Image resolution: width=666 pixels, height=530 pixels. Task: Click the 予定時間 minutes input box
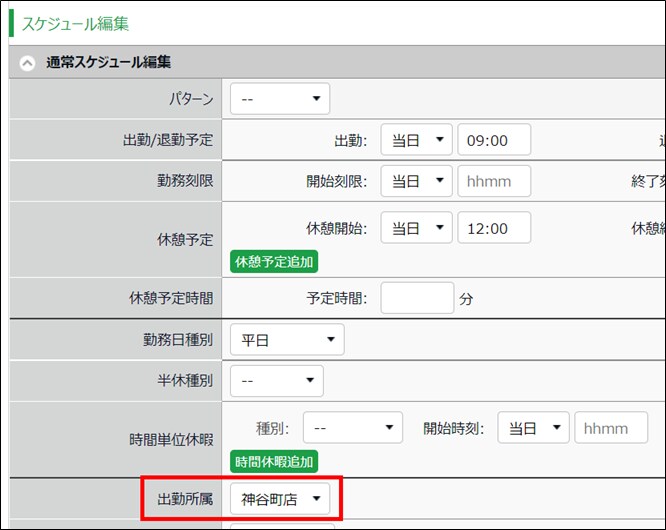[417, 298]
